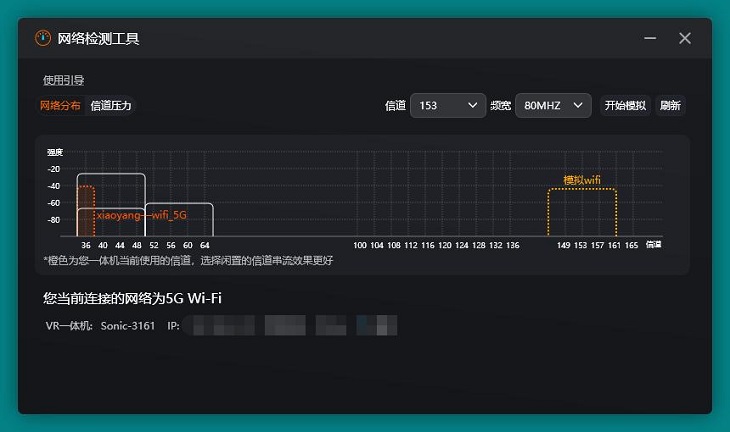730x432 pixels.
Task: Close the network detection tool window
Action: point(685,38)
